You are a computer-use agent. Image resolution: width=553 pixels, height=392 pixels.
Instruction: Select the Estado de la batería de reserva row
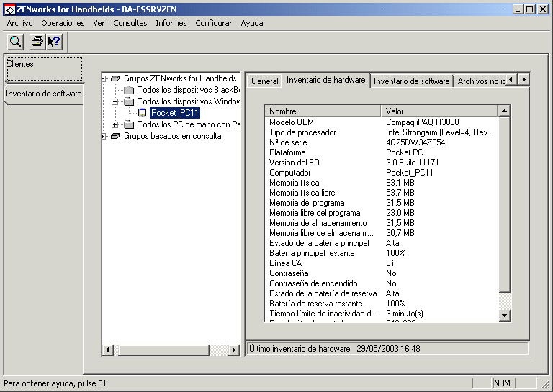click(x=382, y=293)
